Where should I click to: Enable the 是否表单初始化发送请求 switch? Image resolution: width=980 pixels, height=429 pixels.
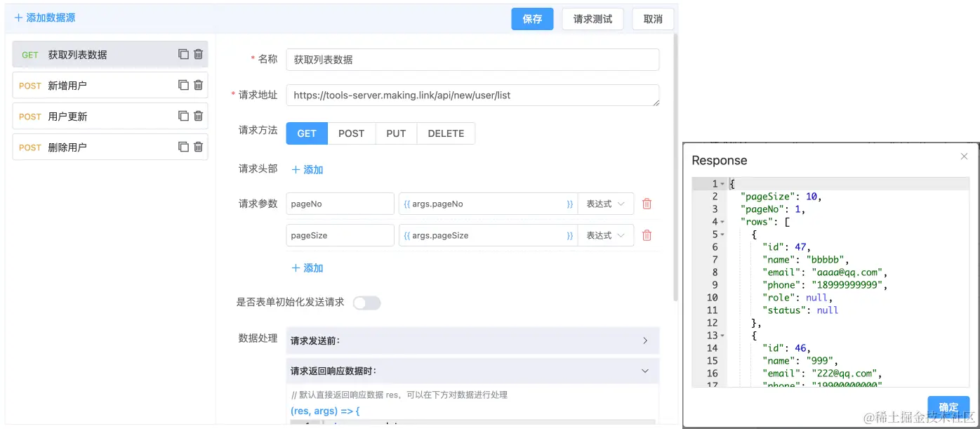tap(366, 303)
